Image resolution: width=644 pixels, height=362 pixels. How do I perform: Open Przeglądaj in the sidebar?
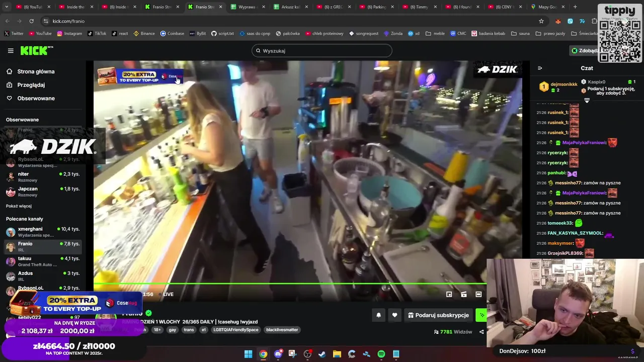(x=26, y=85)
